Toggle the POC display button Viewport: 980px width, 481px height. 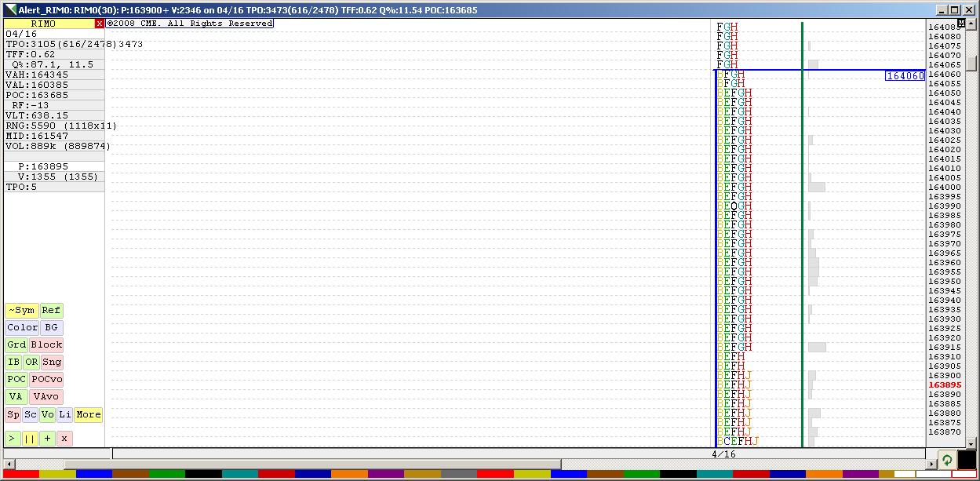16,380
